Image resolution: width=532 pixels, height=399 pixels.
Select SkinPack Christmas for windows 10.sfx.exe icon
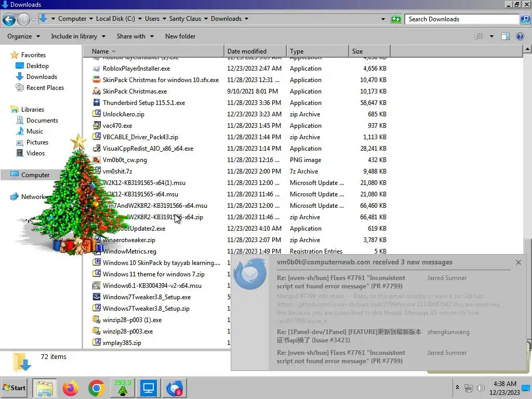pyautogui.click(x=97, y=80)
